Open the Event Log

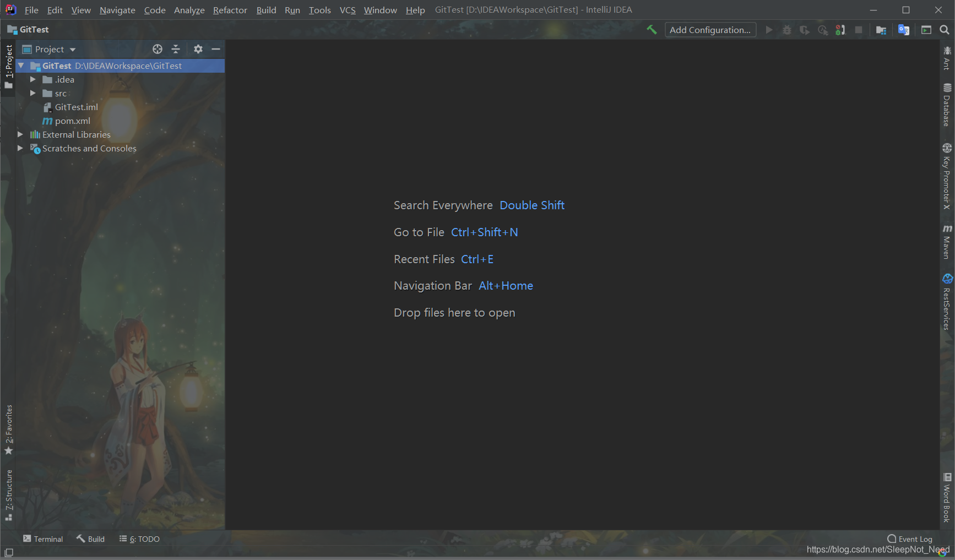pos(910,539)
